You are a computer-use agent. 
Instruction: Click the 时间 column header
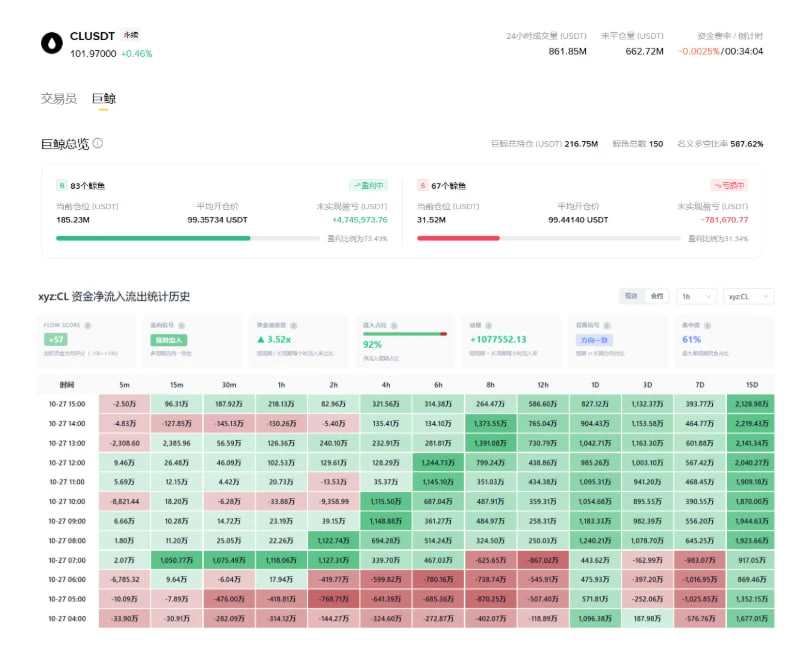(x=67, y=384)
